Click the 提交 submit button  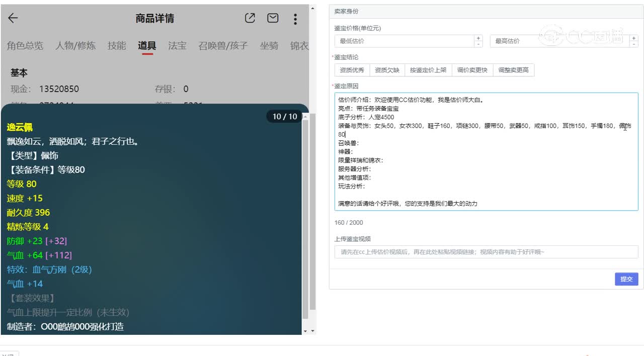click(626, 279)
